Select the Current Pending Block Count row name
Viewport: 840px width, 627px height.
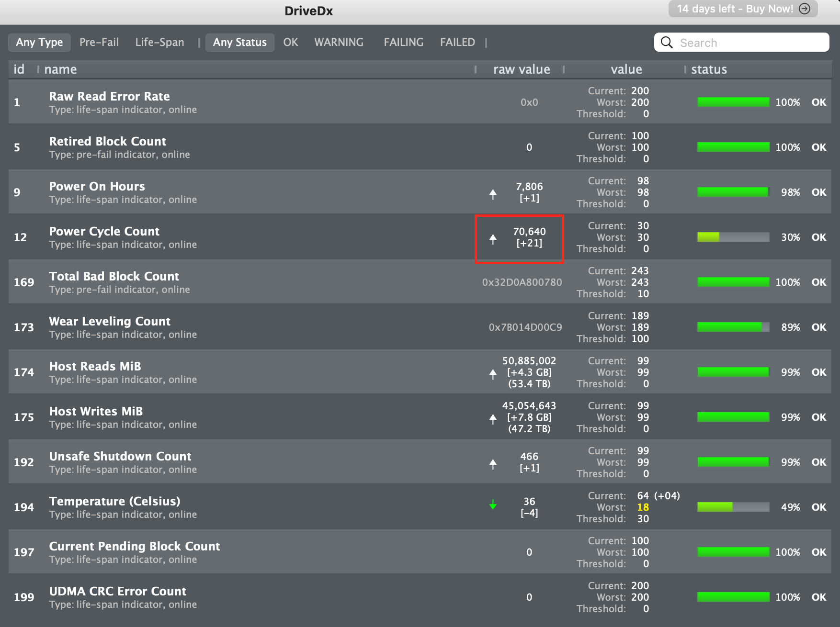point(135,546)
